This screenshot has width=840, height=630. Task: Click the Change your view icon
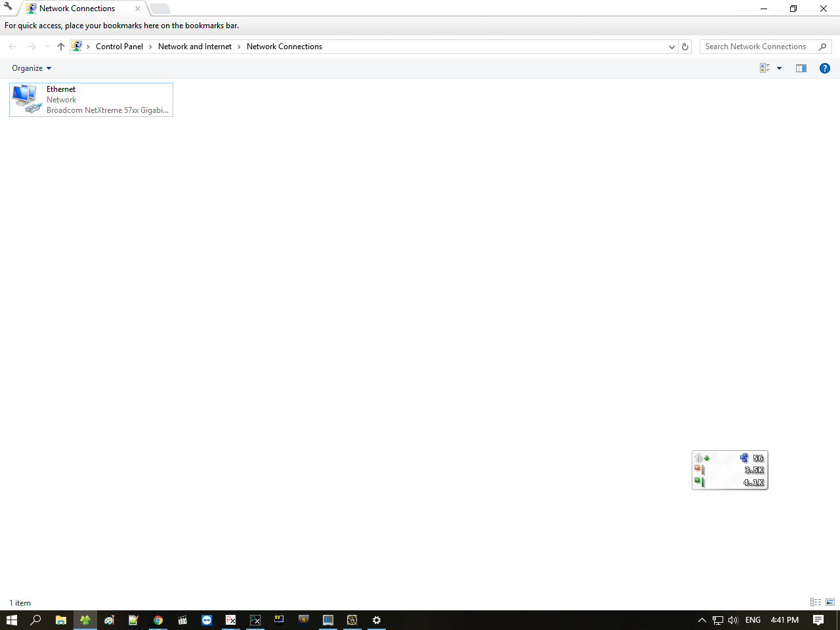pos(765,68)
